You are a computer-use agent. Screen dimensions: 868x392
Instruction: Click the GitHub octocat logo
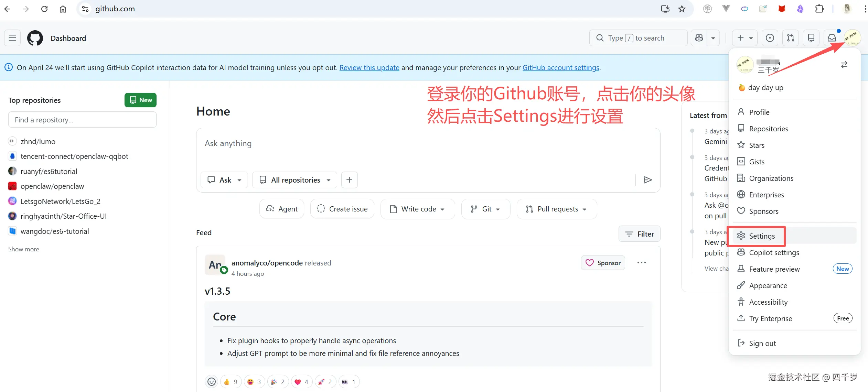coord(35,38)
